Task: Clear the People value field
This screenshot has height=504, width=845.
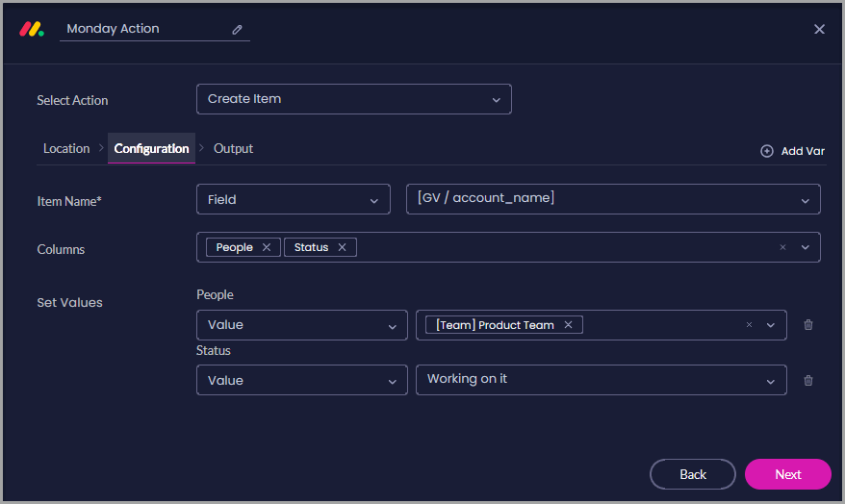Action: 749,325
